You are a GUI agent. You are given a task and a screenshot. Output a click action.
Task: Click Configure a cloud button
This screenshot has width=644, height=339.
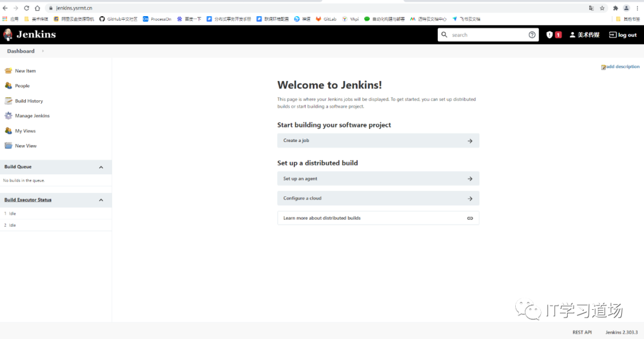click(x=378, y=199)
